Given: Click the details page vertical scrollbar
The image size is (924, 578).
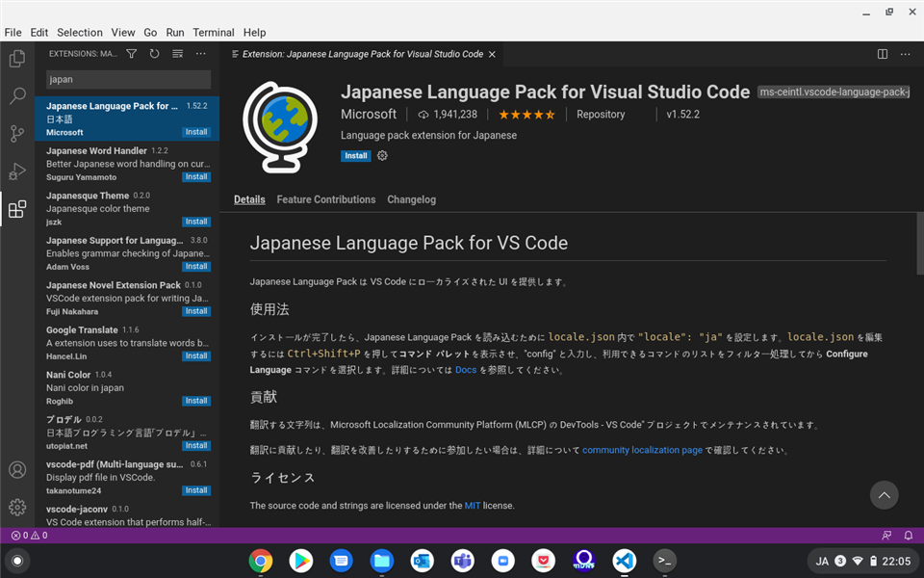Looking at the screenshot, I should [920, 243].
